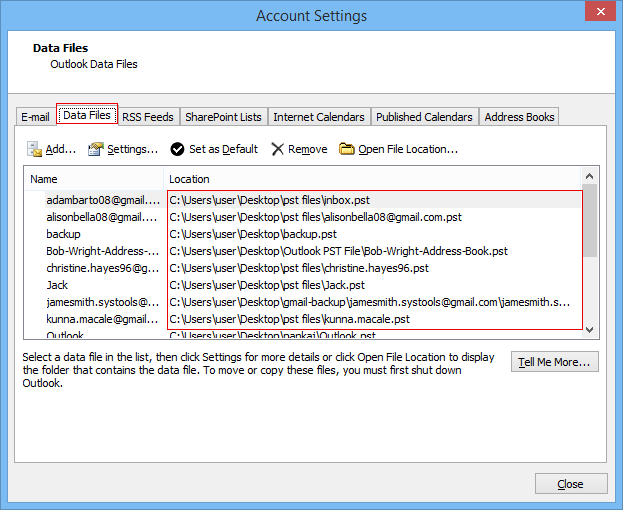Select the Jack data file name
623x510 pixels.
(57, 285)
